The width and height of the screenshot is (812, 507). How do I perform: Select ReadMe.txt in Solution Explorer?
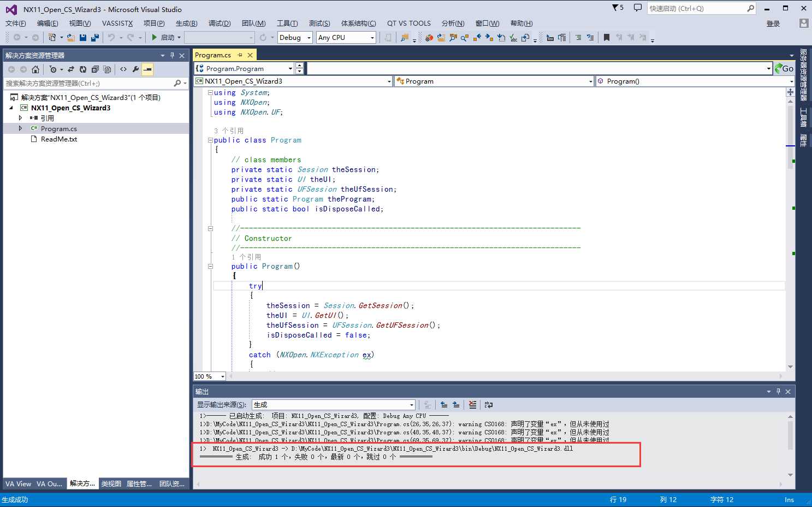(x=59, y=139)
